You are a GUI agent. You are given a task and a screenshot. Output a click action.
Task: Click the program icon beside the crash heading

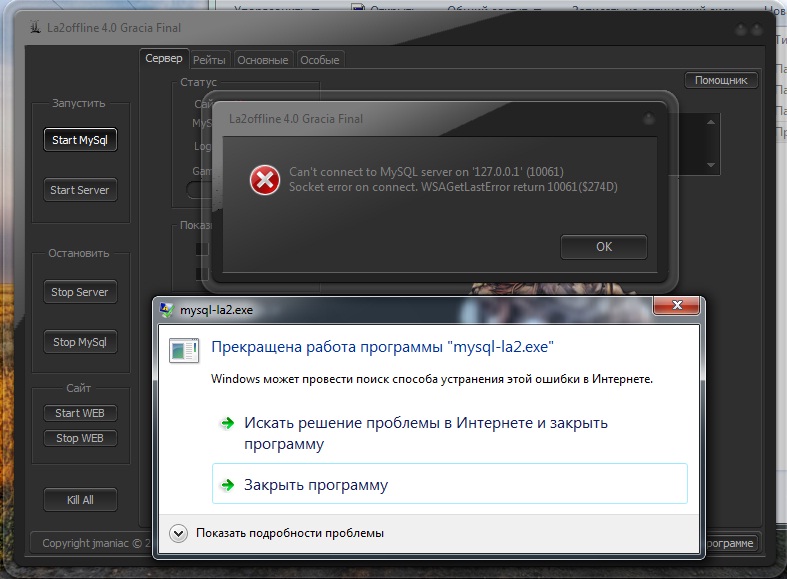[184, 350]
